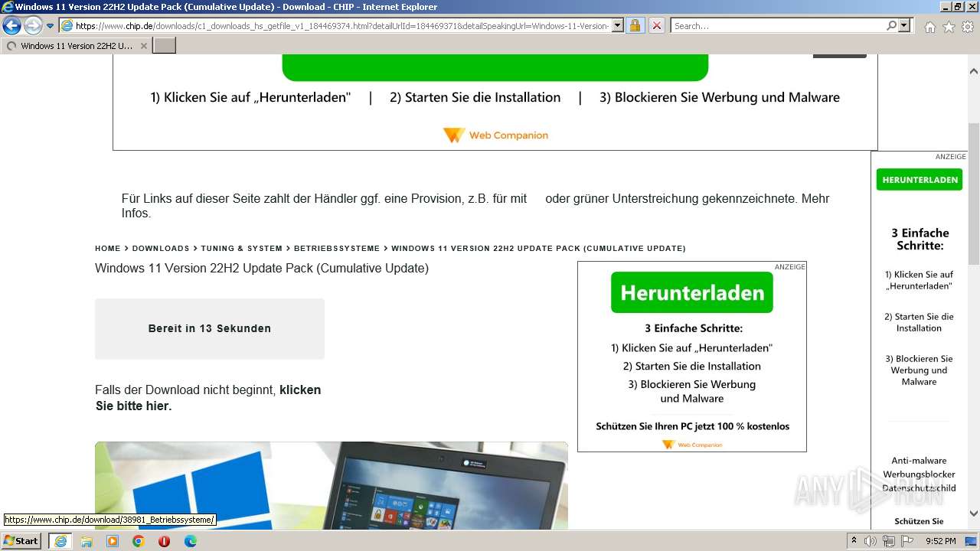Click the '3 Einfache Schritte:' sidebar heading

coord(920,240)
